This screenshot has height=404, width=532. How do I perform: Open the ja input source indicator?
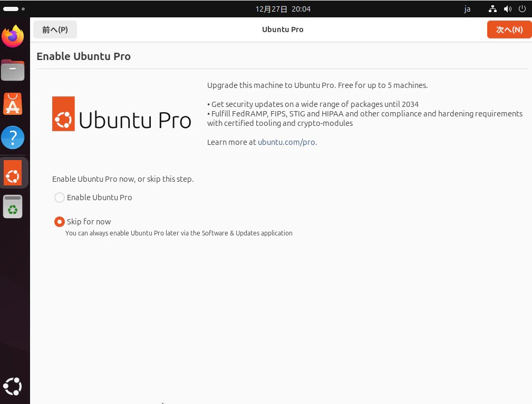[467, 9]
